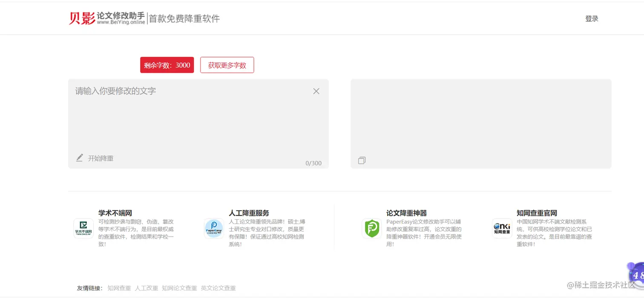Click the 知网查重官网 description text
The image size is (644, 298).
pos(555,233)
